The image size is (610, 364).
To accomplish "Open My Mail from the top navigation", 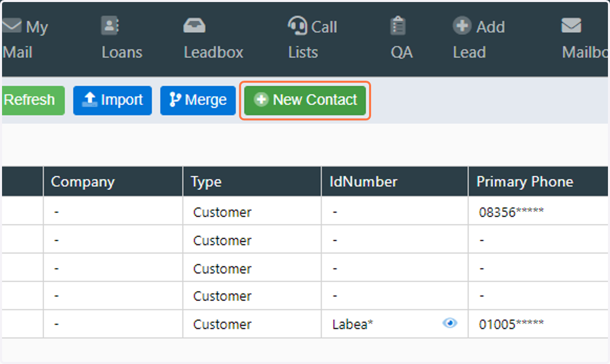I will [x=24, y=39].
